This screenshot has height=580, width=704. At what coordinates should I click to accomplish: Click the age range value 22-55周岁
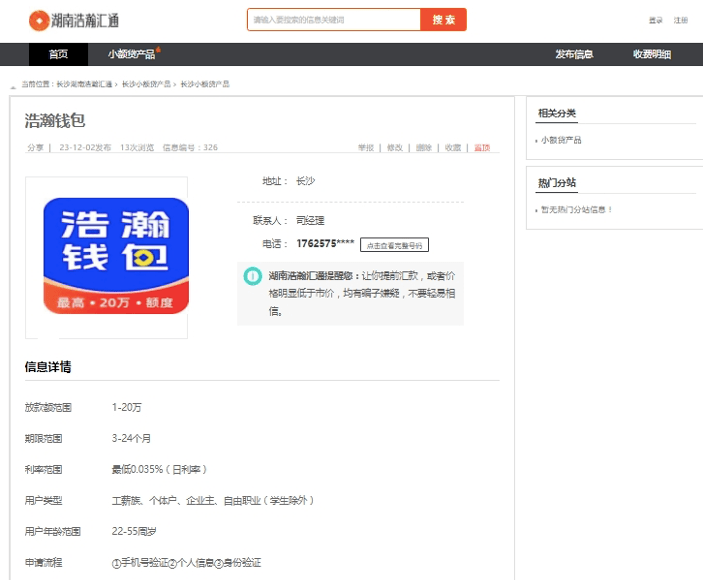pos(134,532)
